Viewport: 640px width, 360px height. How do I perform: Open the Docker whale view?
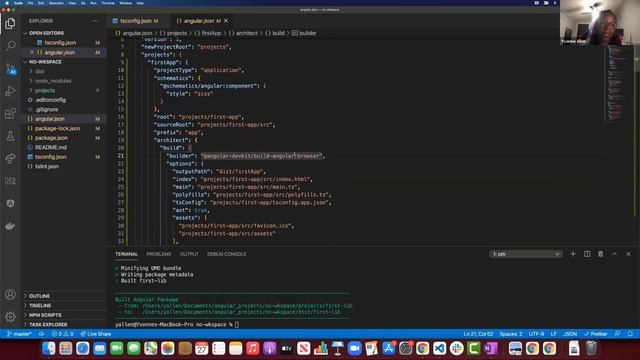[x=10, y=226]
